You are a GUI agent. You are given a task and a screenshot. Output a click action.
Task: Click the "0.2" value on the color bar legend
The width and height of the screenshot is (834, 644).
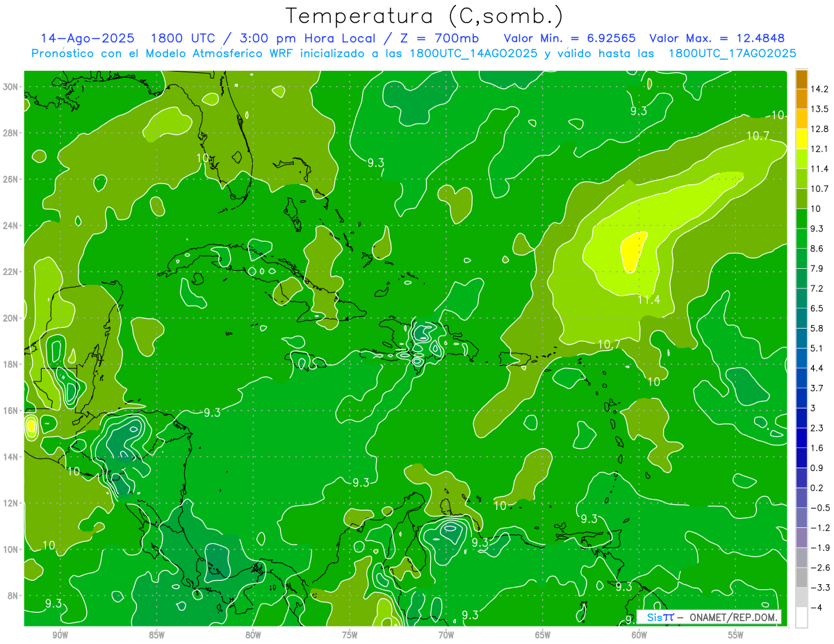[817, 488]
